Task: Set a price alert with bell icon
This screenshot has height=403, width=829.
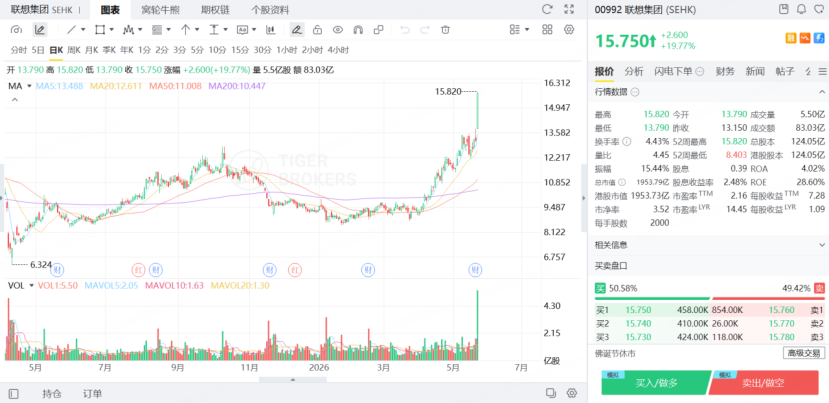Action: [802, 9]
